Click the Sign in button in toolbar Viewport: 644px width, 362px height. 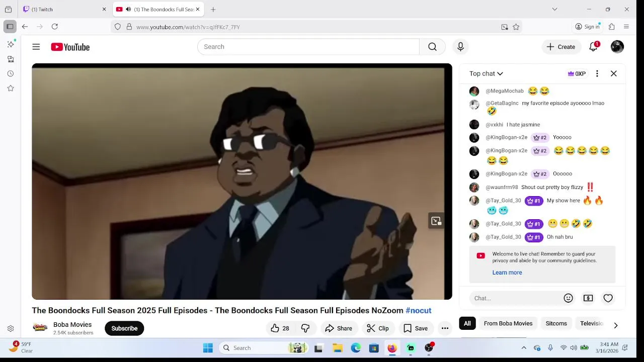pyautogui.click(x=588, y=27)
